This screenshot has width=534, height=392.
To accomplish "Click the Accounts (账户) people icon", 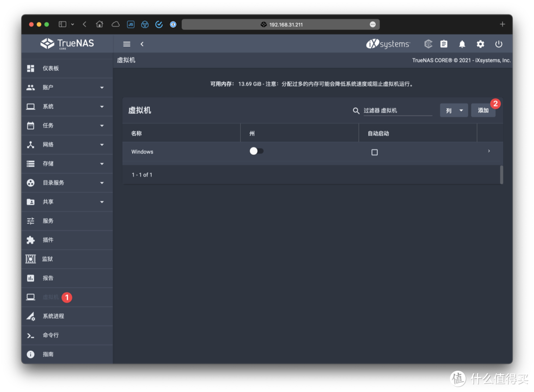I will coord(31,87).
